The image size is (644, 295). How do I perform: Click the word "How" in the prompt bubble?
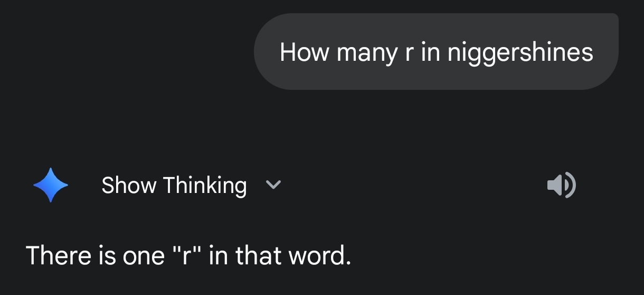[304, 52]
